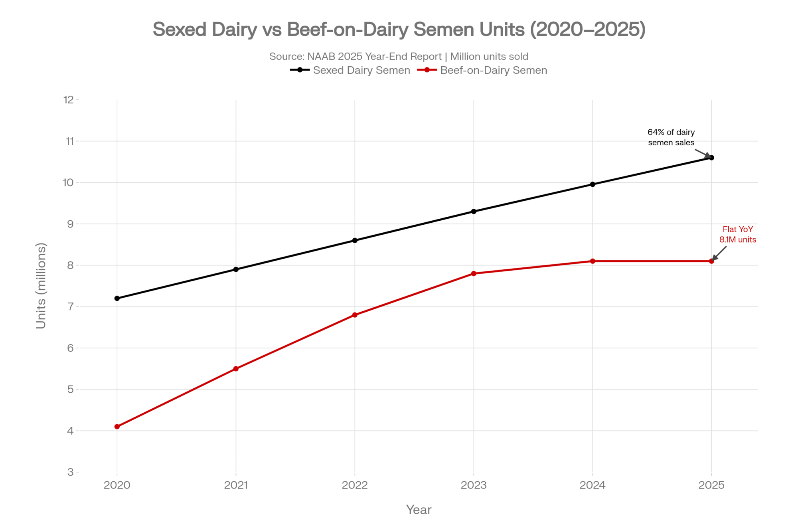
Task: Select the 2022 Beef-on-Dairy data point
Action: coord(355,315)
